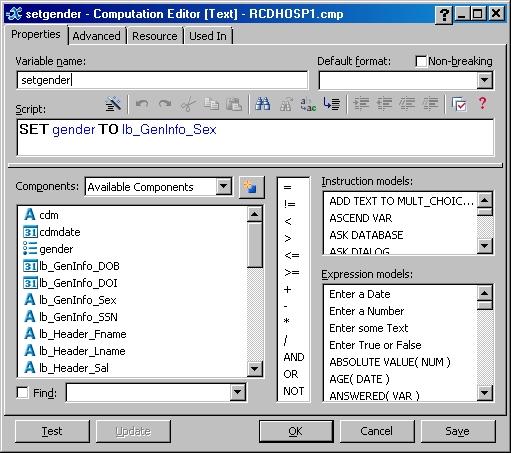The width and height of the screenshot is (511, 453).
Task: Open help with the red question mark
Action: 482,104
